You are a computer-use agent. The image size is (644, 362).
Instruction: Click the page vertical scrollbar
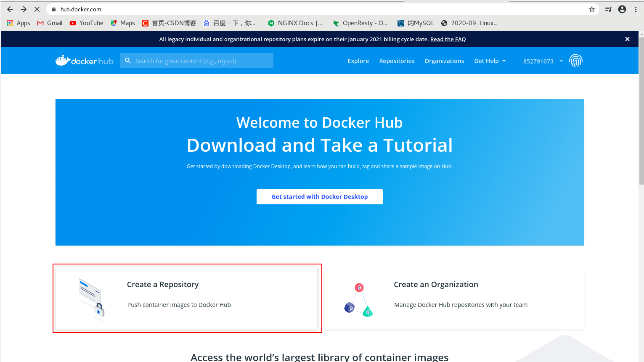(x=641, y=111)
